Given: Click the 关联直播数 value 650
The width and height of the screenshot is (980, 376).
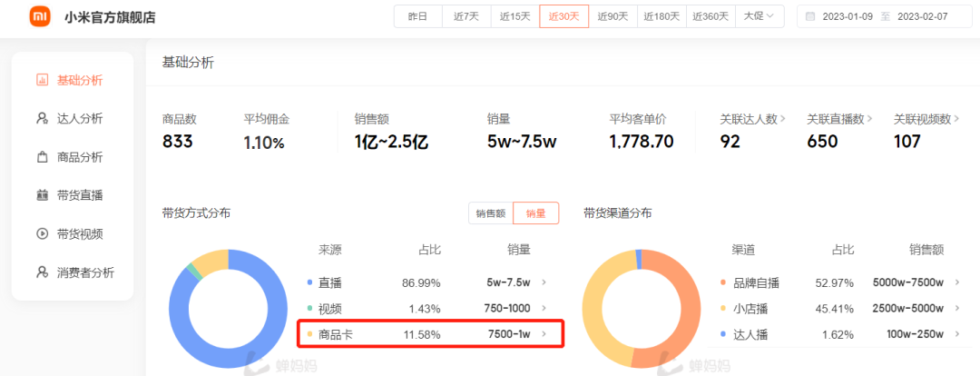Looking at the screenshot, I should point(822,142).
